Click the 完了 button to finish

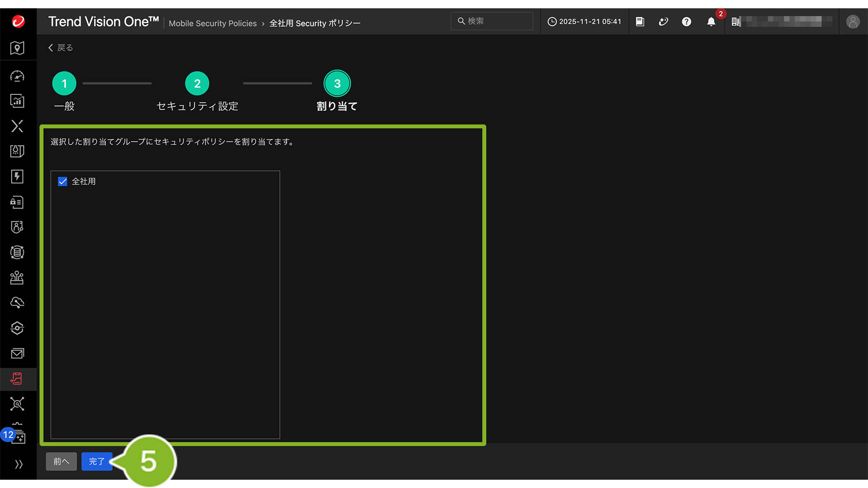97,462
